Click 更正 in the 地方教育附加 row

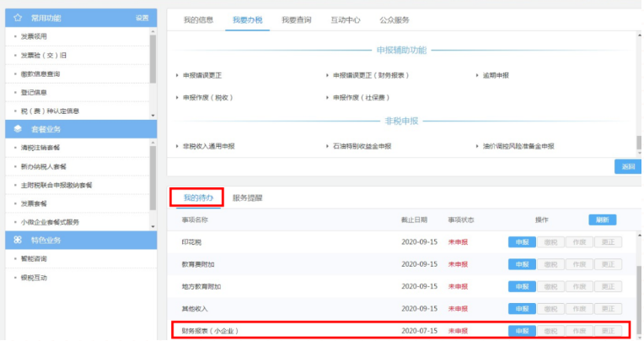coord(608,286)
